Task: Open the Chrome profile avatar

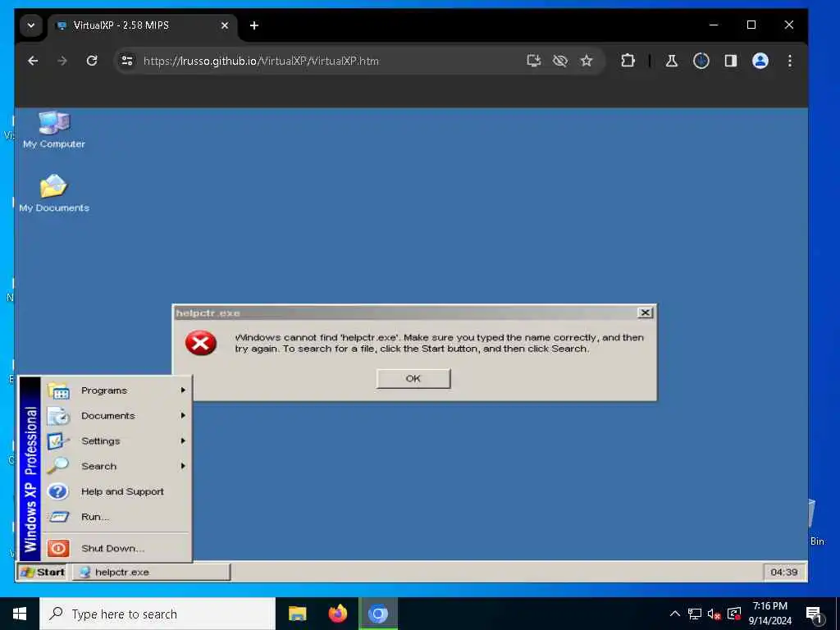Action: pos(760,61)
